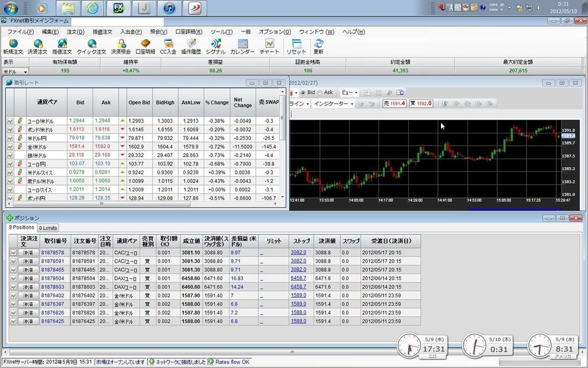588x368 pixels.
Task: Open the シグナル signal tool
Action: coord(216,47)
